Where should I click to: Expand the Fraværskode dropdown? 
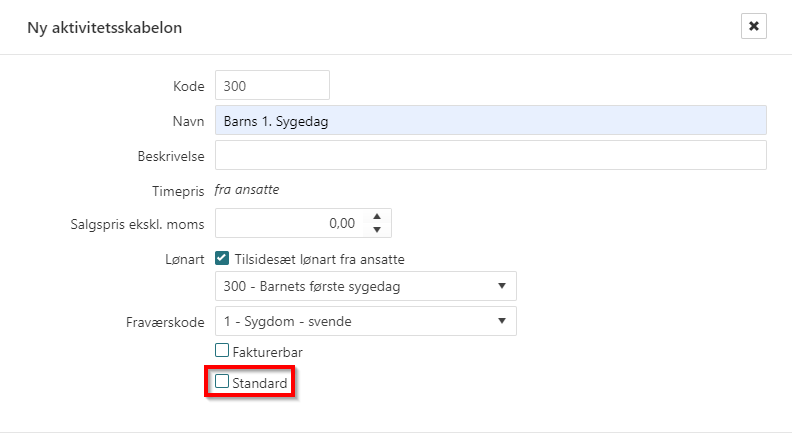[x=365, y=322]
